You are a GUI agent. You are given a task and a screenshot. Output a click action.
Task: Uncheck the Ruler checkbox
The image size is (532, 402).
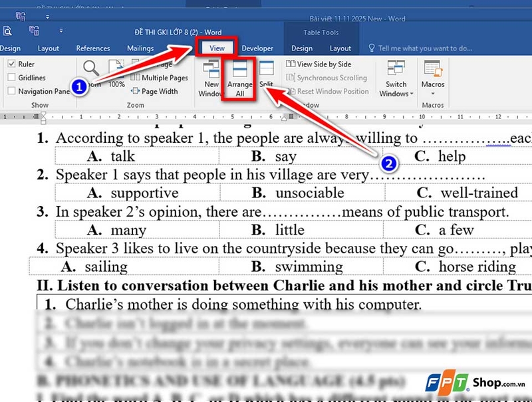[11, 64]
